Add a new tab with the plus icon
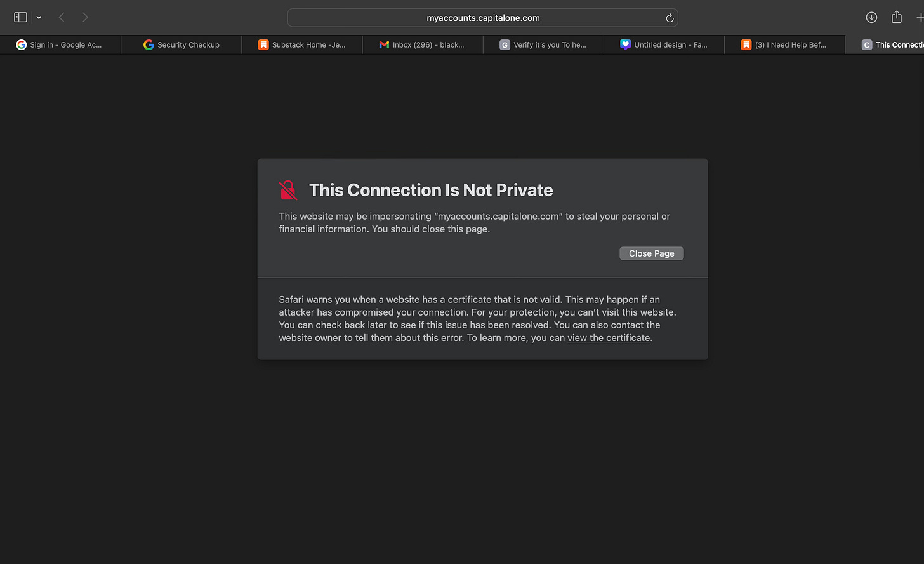The height and width of the screenshot is (564, 924). click(x=920, y=17)
